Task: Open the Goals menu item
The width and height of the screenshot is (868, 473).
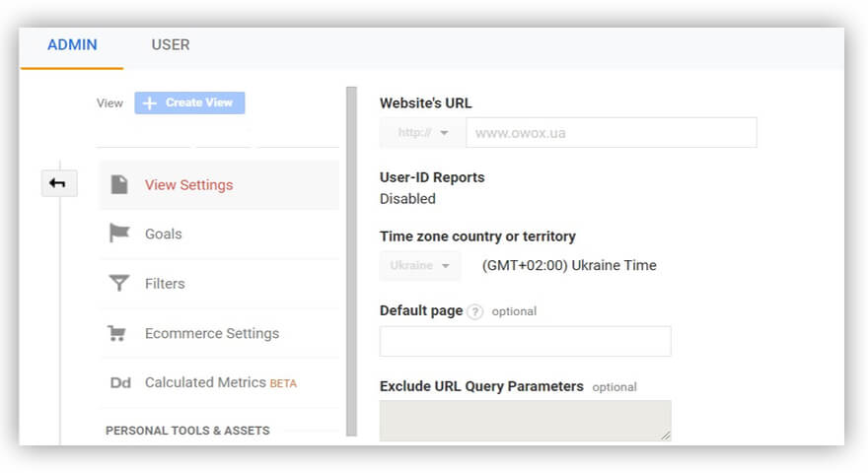Action: click(x=164, y=234)
